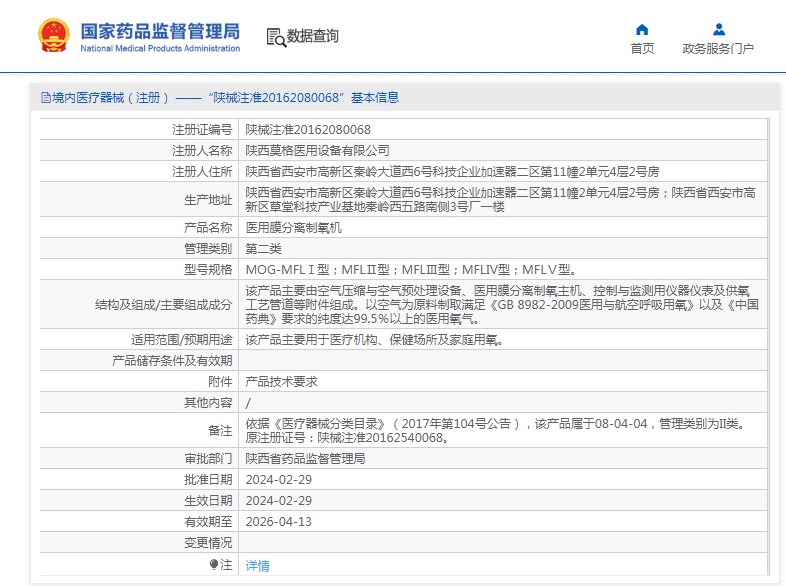This screenshot has width=786, height=586.
Task: Go to 首页 via its text label
Action: (642, 49)
